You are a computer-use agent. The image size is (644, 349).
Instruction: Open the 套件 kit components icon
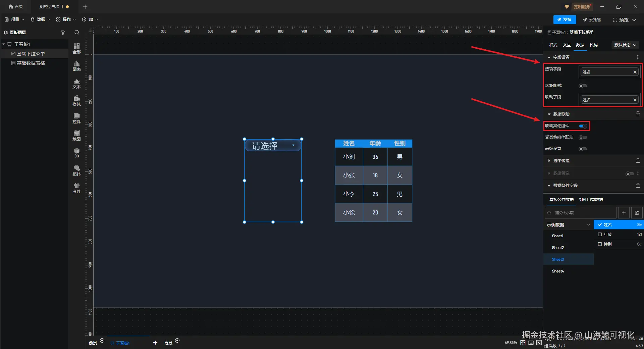coord(76,188)
